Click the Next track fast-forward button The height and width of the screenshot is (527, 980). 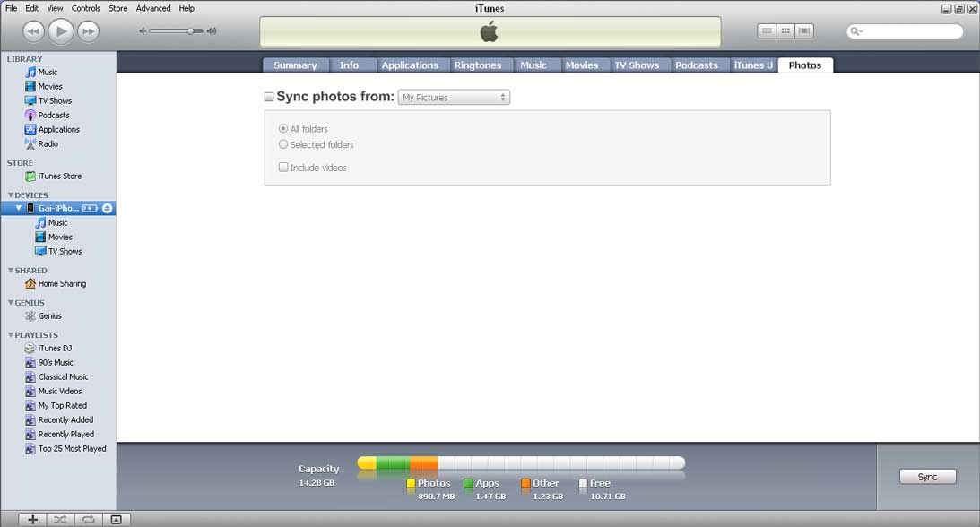coord(88,31)
